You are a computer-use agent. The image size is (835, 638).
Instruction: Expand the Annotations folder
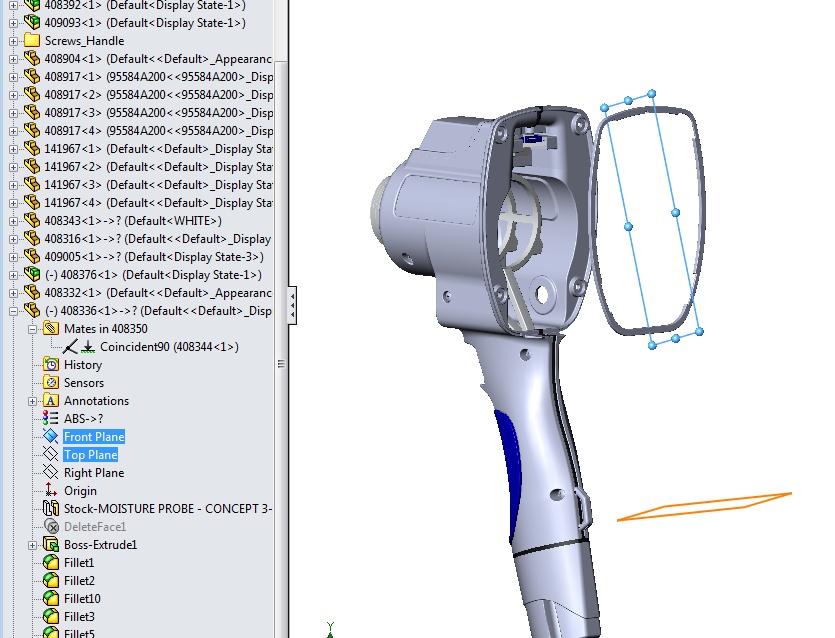tap(32, 401)
